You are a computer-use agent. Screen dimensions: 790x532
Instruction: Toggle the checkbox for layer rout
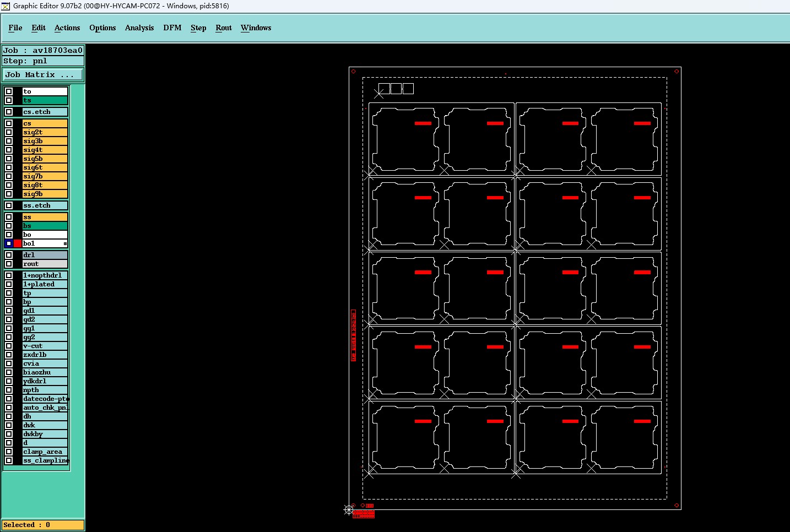coord(9,264)
